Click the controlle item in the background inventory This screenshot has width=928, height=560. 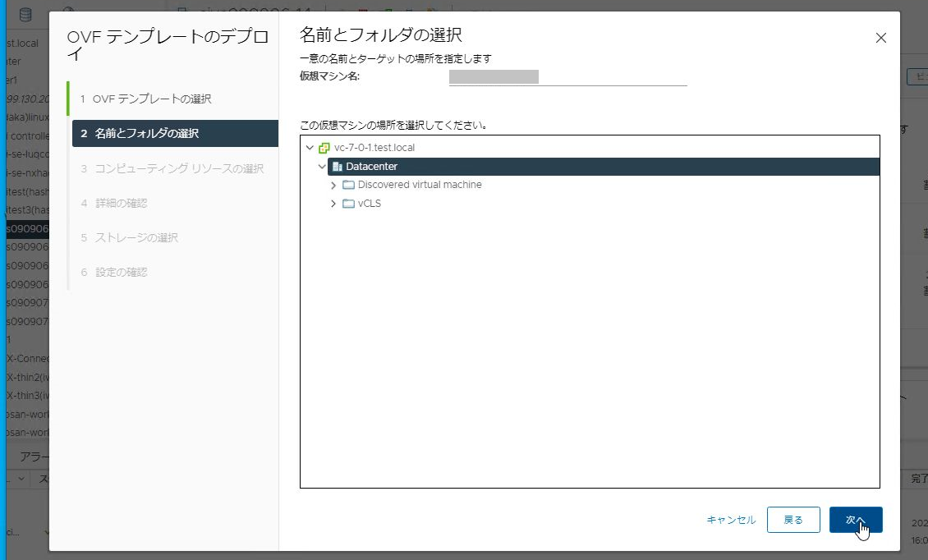[x=29, y=135]
